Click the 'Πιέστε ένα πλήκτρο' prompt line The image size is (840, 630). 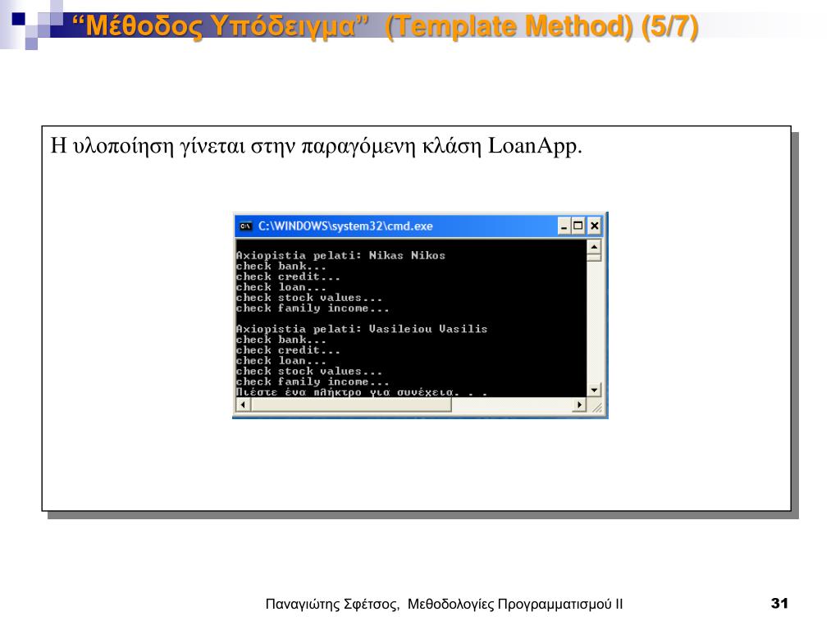pos(362,392)
